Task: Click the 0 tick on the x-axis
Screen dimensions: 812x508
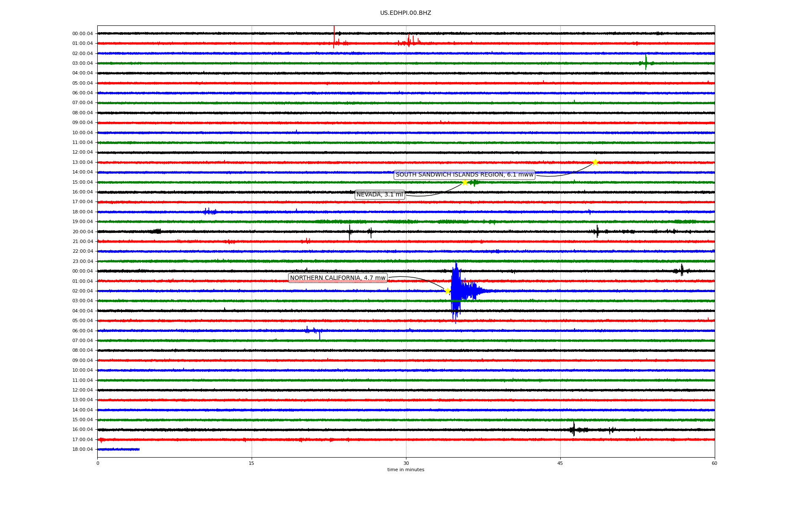Action: 98,463
